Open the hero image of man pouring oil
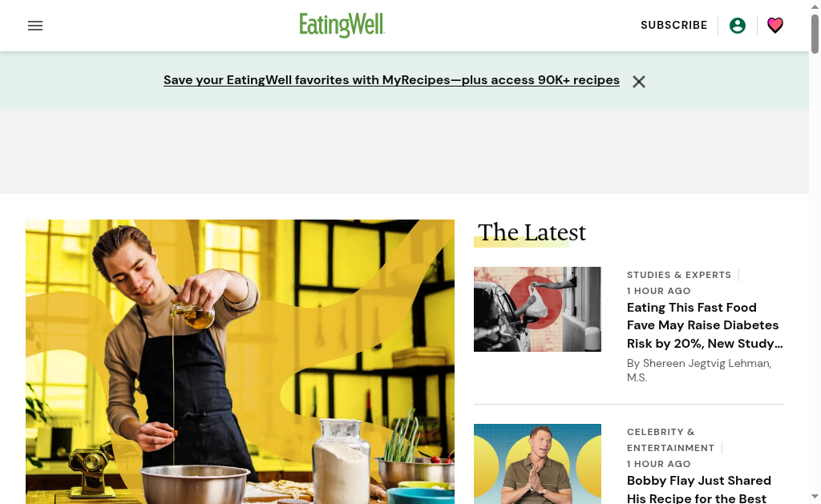Image resolution: width=821 pixels, height=504 pixels. click(240, 361)
